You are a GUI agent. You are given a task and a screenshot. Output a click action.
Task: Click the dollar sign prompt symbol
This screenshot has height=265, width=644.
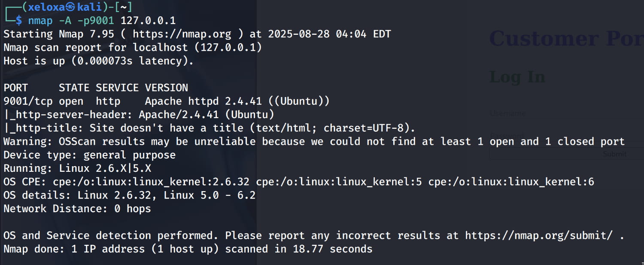click(x=19, y=21)
